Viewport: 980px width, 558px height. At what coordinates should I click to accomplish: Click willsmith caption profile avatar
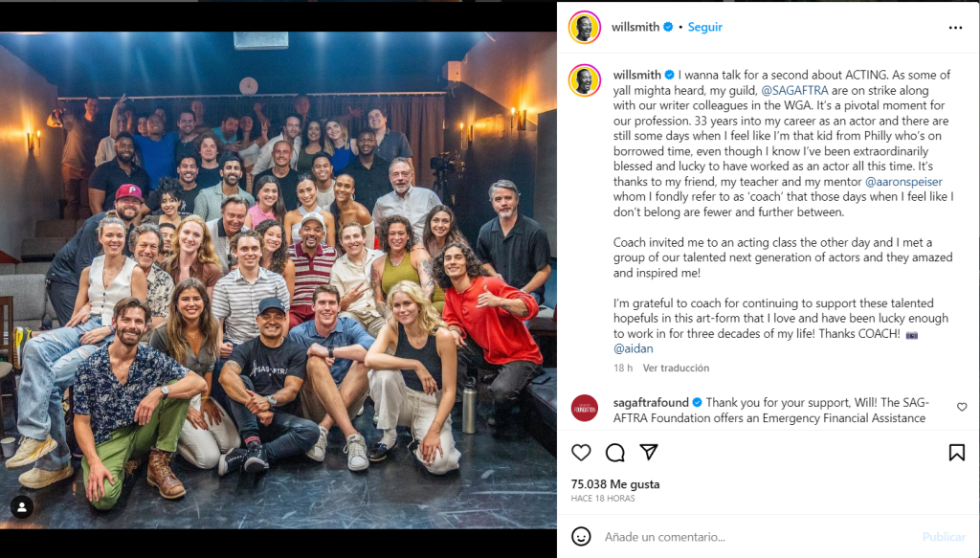(x=585, y=80)
